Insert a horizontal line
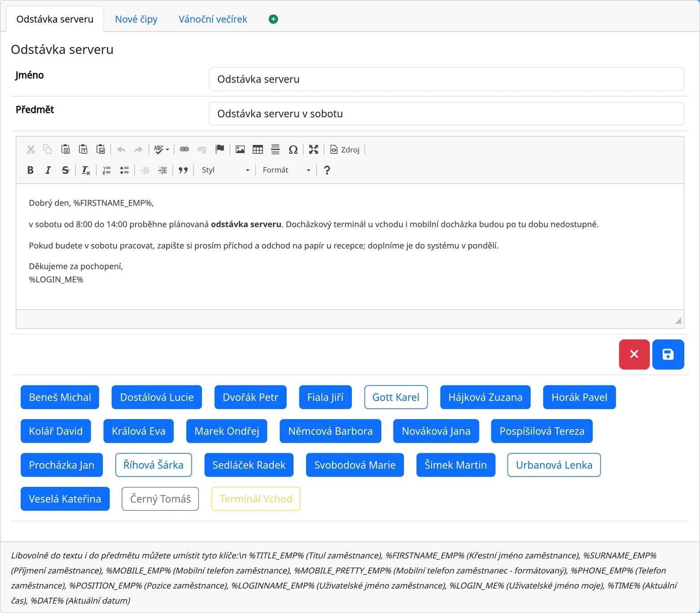This screenshot has height=613, width=700. [x=276, y=149]
